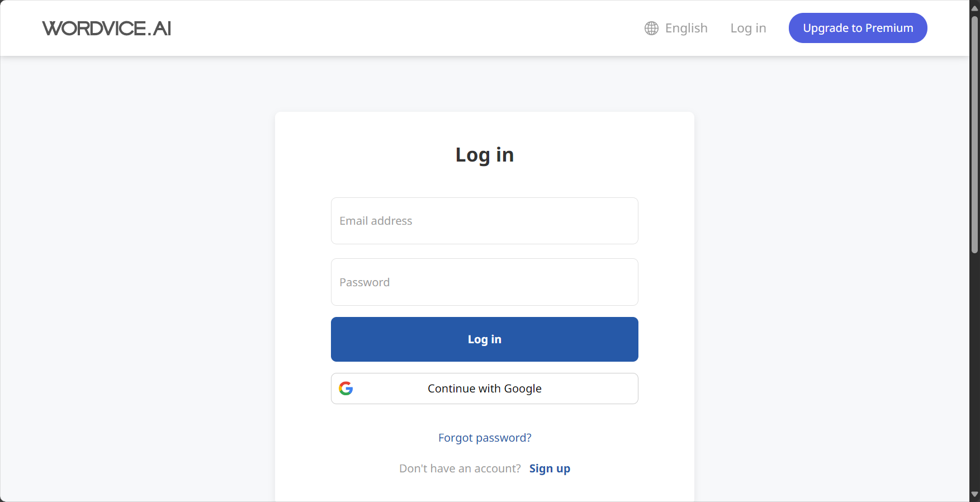Focus the Email address field
The height and width of the screenshot is (502, 980).
484,221
